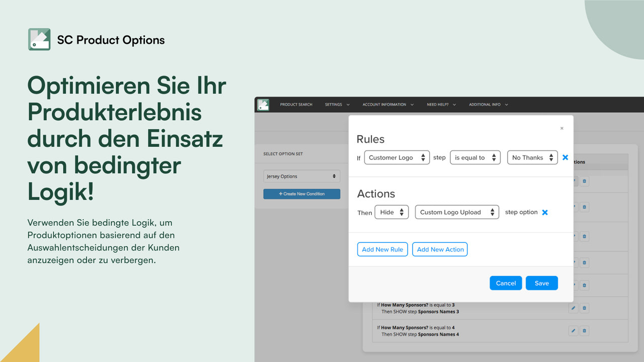Close the Rules dialog with the small ×
644x362 pixels.
pos(562,128)
